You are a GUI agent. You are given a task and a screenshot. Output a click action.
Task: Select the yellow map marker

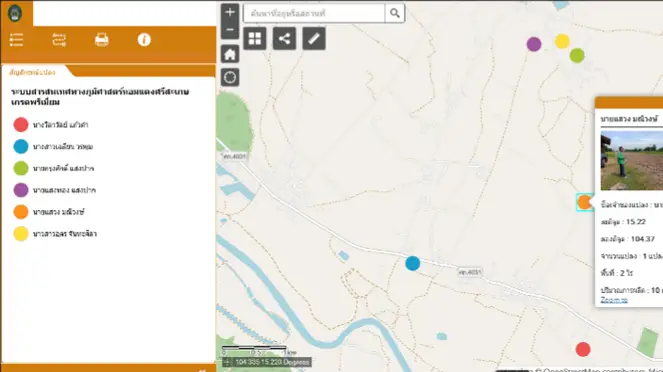(x=562, y=41)
